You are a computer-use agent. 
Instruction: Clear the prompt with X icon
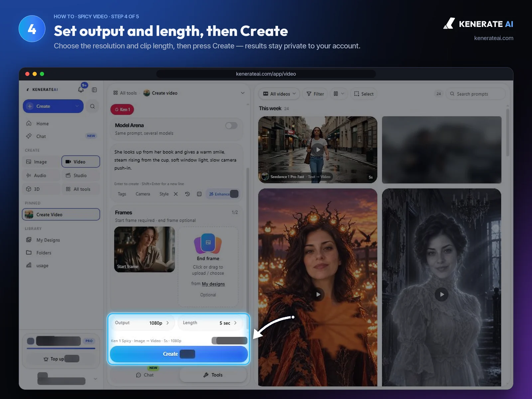[x=176, y=194]
